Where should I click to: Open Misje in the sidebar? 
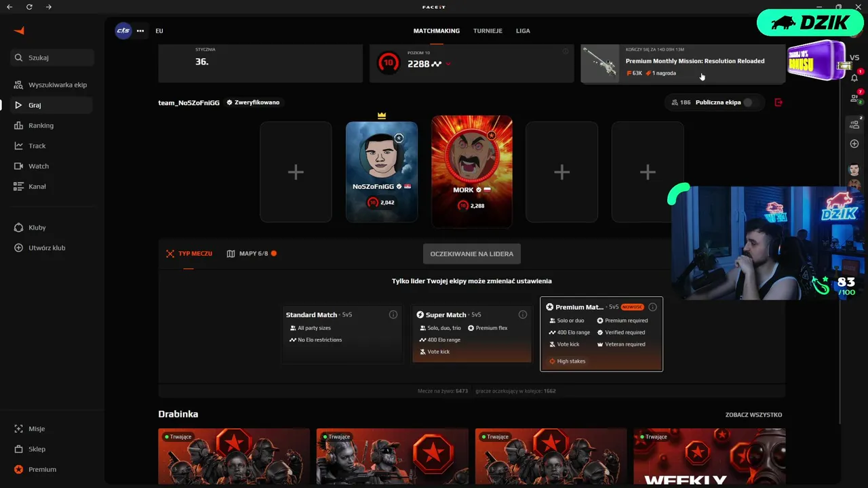click(52, 429)
